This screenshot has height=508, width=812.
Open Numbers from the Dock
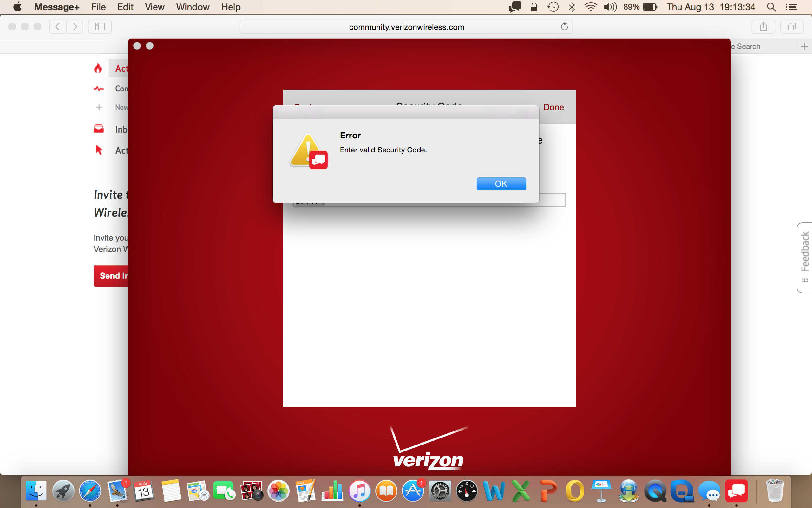[332, 491]
